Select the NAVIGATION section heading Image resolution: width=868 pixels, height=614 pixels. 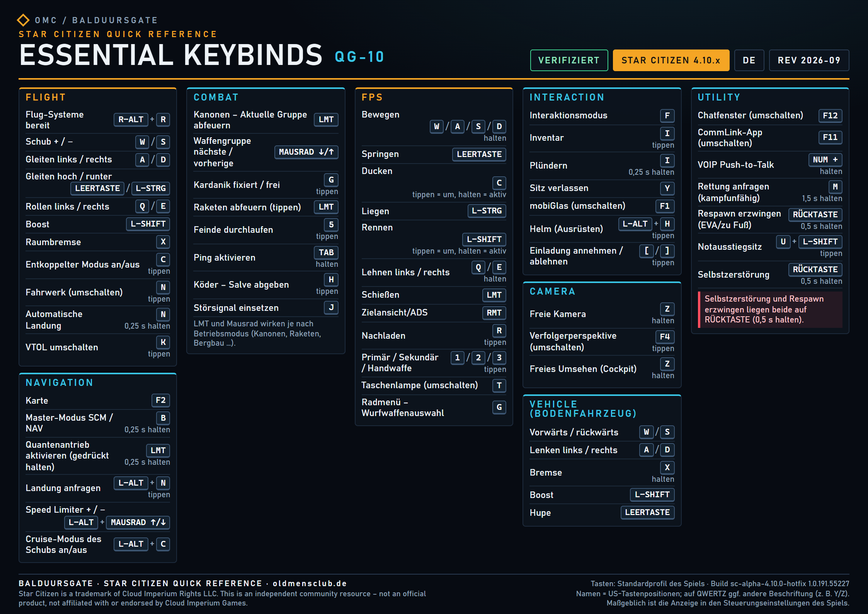click(60, 383)
